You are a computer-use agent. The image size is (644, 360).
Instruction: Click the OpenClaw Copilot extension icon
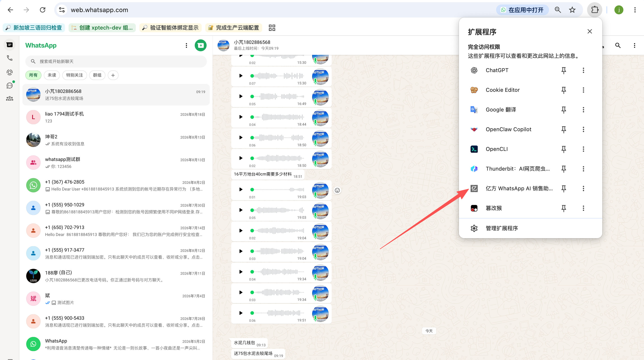474,129
